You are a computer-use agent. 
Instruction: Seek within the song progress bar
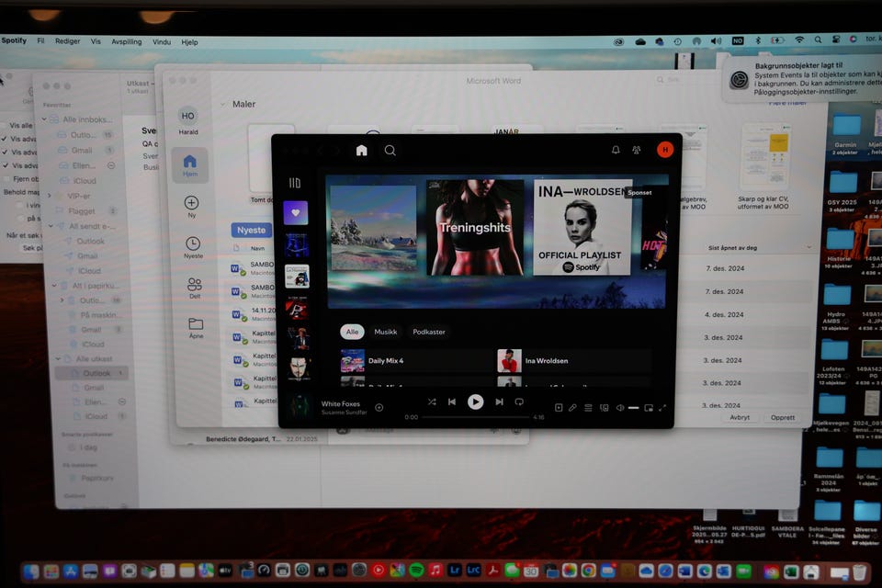[476, 417]
